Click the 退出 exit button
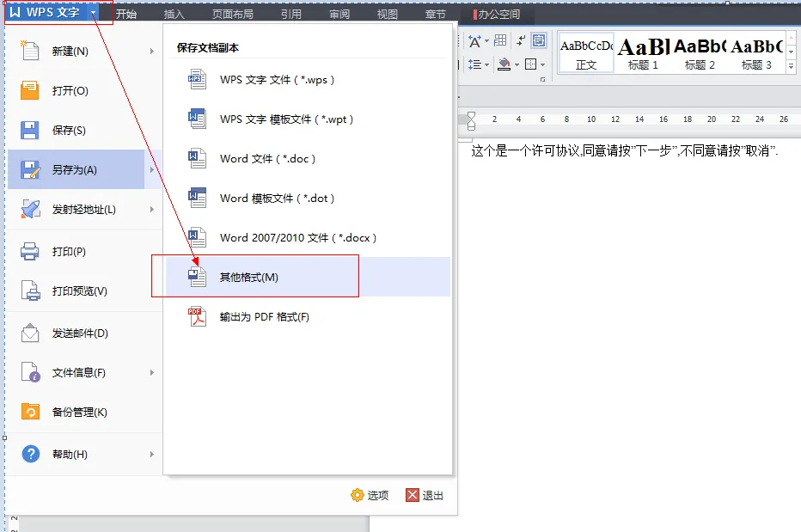Screen dimensions: 801x532 point(425,495)
